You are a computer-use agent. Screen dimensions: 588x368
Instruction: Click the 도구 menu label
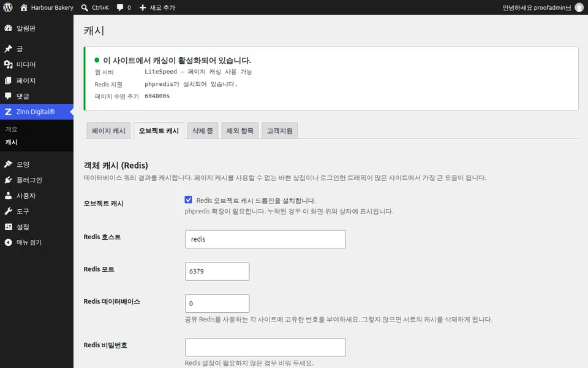[x=23, y=211]
